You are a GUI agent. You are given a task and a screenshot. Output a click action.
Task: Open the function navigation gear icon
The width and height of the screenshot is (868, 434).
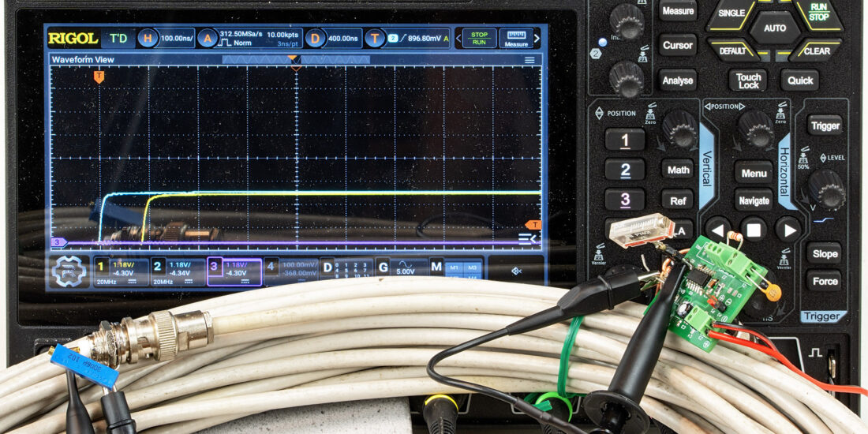tap(69, 271)
